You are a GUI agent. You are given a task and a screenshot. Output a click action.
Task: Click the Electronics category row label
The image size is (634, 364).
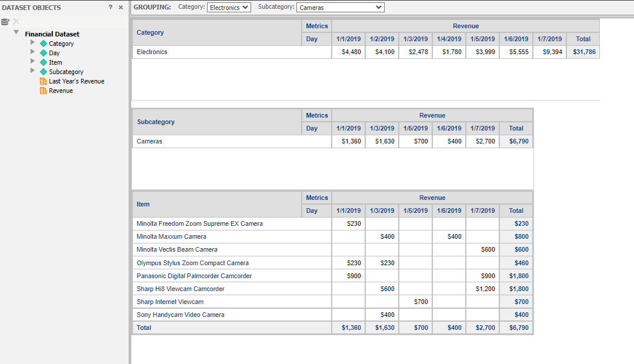[x=152, y=52]
